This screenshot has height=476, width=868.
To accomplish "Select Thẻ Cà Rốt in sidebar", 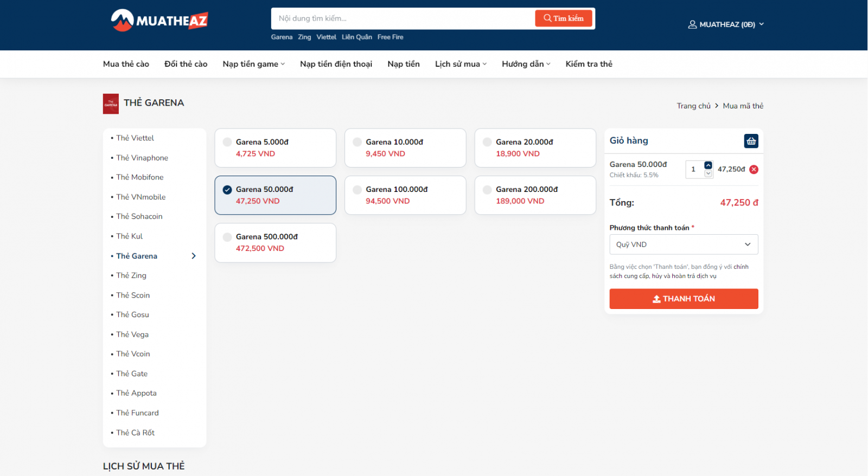I will point(135,433).
